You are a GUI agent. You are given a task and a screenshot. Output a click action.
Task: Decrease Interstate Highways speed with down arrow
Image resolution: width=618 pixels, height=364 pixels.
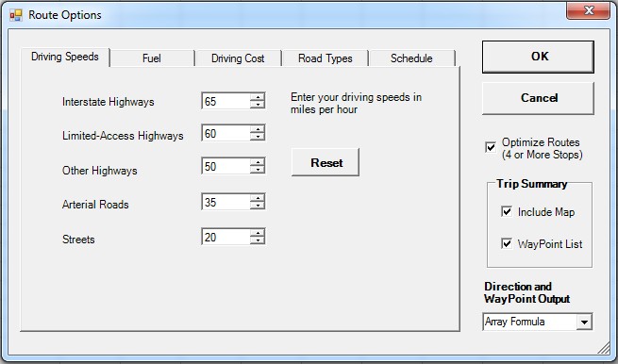258,105
